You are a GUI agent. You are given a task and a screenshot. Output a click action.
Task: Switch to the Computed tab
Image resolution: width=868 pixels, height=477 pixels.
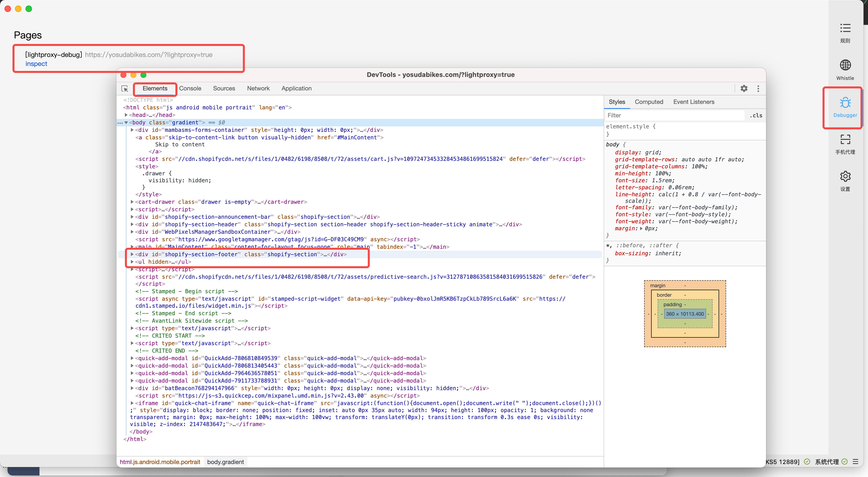(x=649, y=102)
